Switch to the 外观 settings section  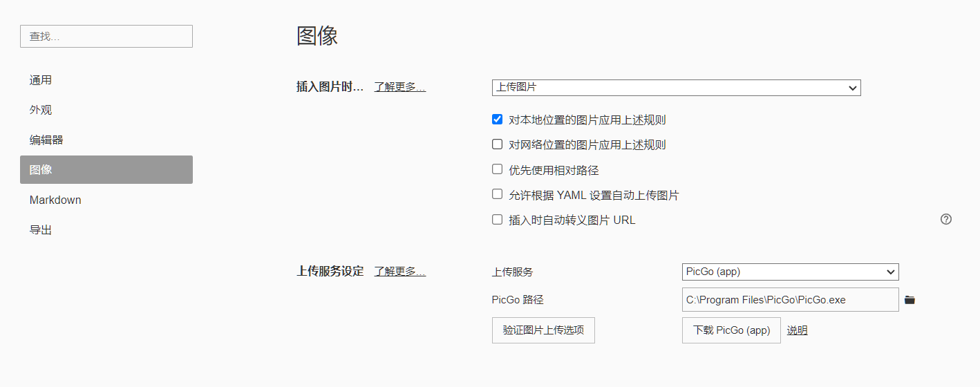41,110
